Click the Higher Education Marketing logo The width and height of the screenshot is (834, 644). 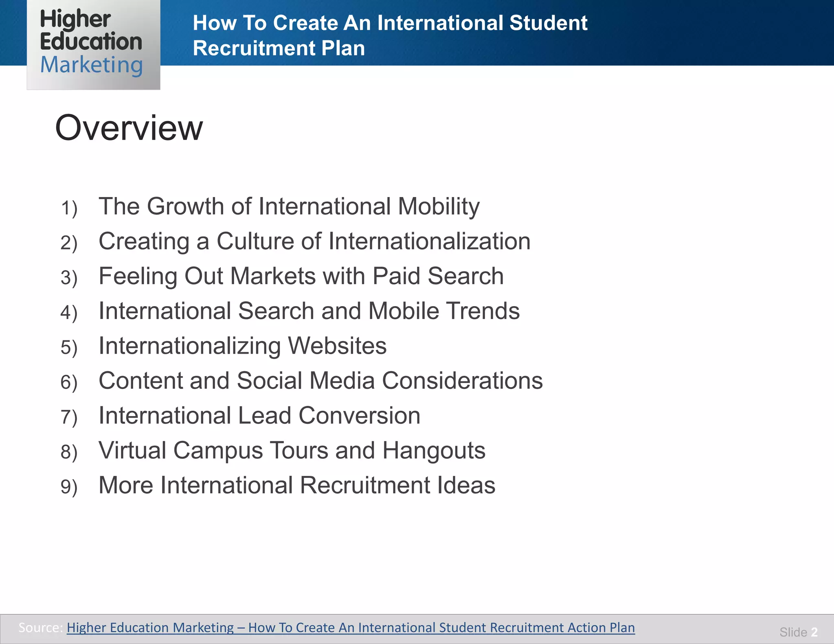click(x=93, y=44)
